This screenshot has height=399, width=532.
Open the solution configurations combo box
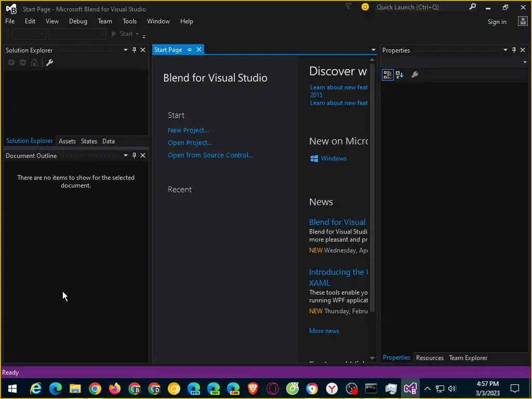(x=29, y=34)
